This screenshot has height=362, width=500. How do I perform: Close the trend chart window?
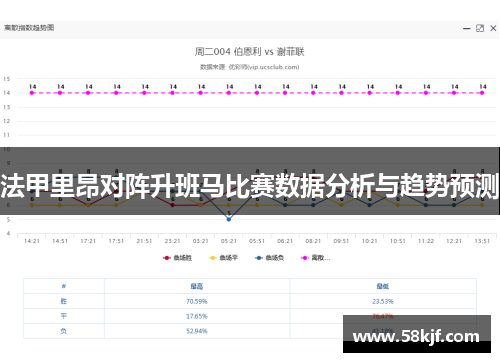point(493,28)
